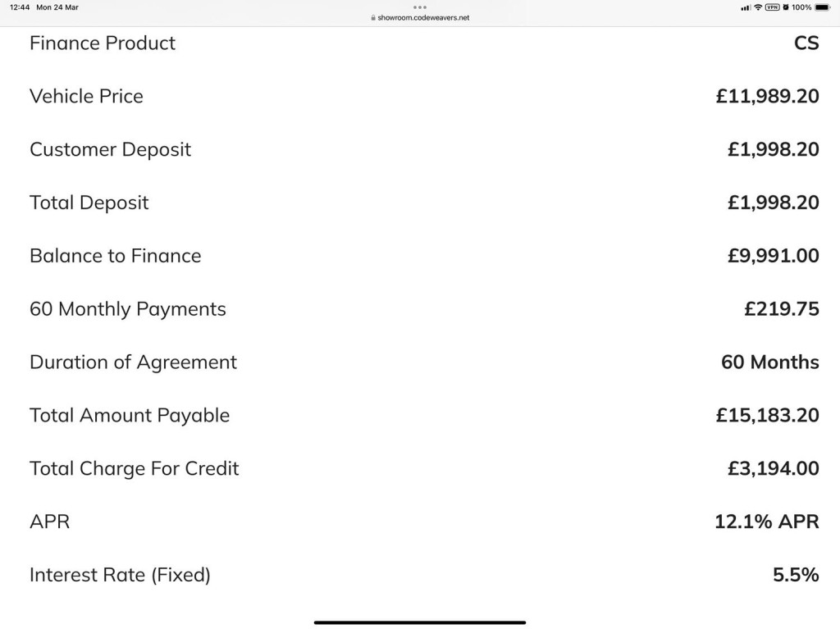Tap the VPN status indicator
Image resolution: width=840 pixels, height=629 pixels.
(772, 7)
